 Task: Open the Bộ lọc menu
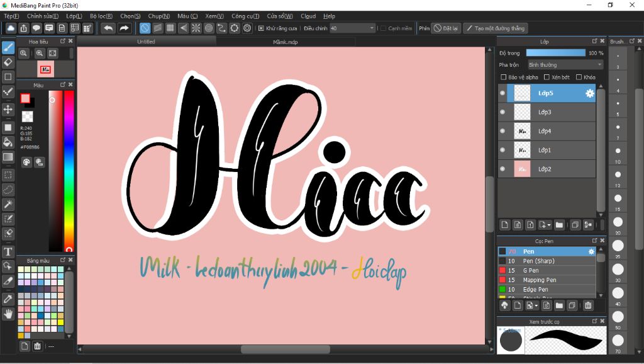pos(101,16)
